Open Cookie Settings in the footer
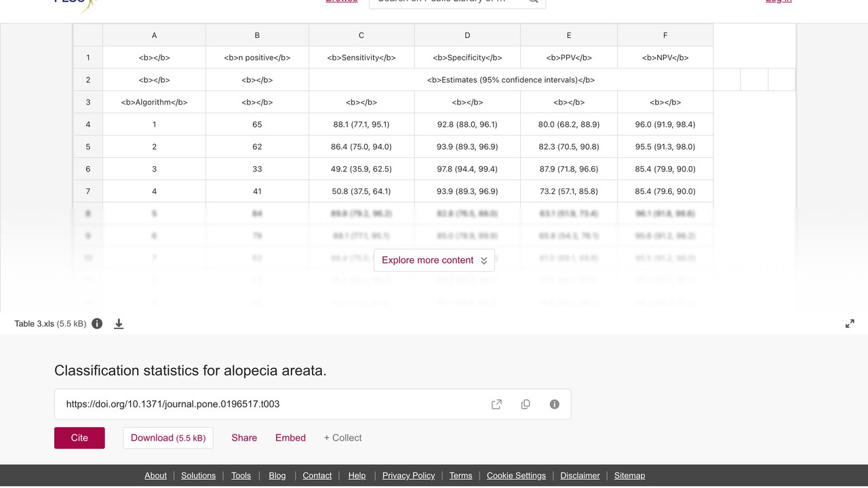 click(x=516, y=476)
